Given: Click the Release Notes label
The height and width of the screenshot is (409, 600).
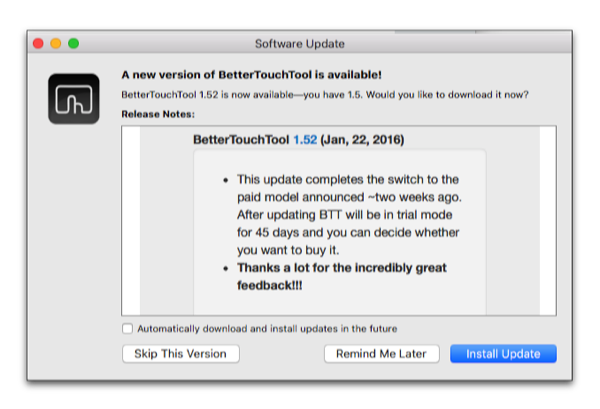Looking at the screenshot, I should [156, 114].
